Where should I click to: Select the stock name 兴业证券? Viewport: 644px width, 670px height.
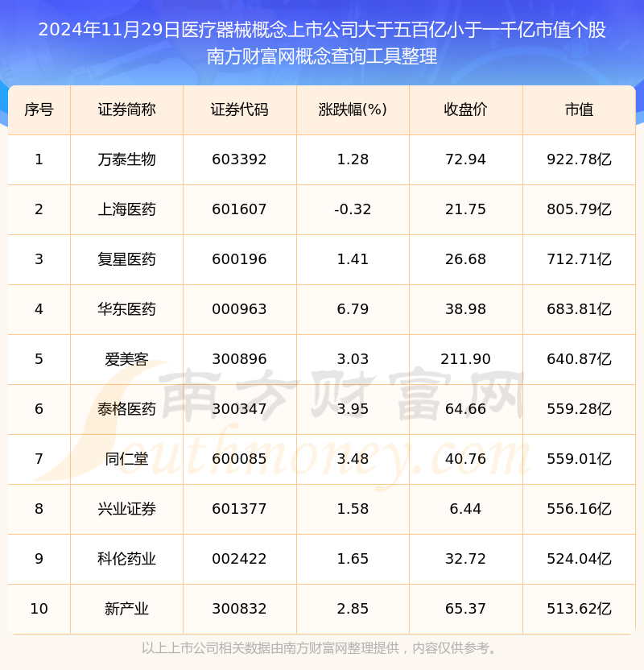(x=127, y=509)
